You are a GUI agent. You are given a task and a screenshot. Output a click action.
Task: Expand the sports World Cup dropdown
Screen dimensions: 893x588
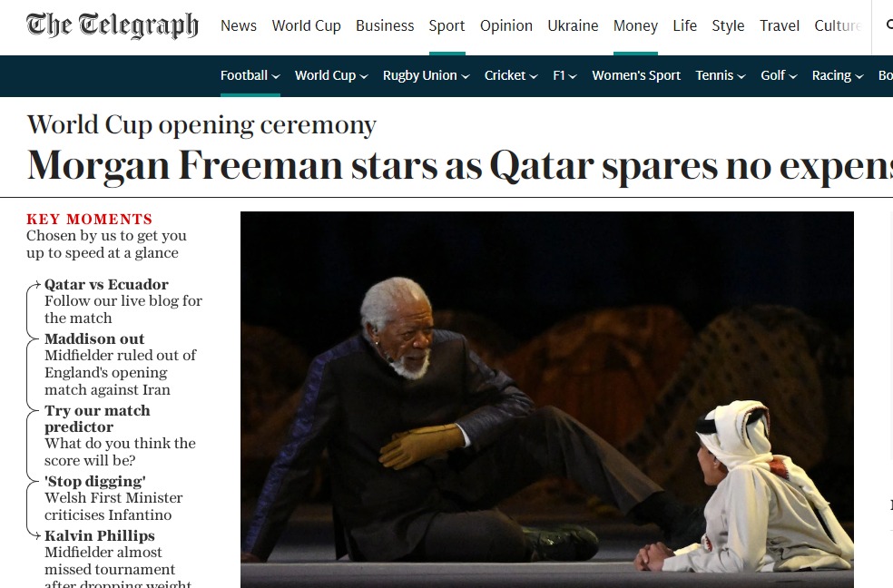coord(364,76)
